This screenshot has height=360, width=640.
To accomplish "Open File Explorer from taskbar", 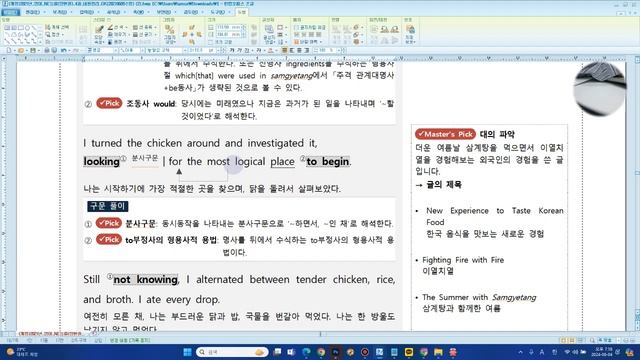I will click(438, 352).
